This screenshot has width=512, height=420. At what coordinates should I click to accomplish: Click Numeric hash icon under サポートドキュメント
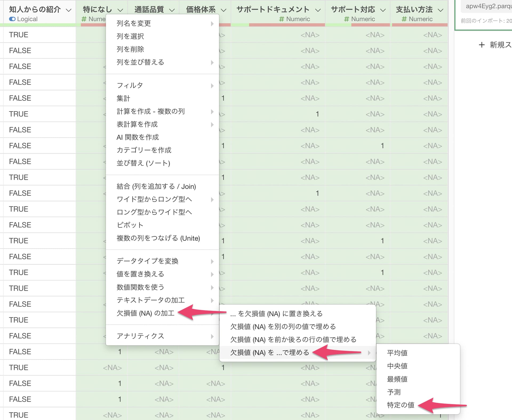click(281, 19)
